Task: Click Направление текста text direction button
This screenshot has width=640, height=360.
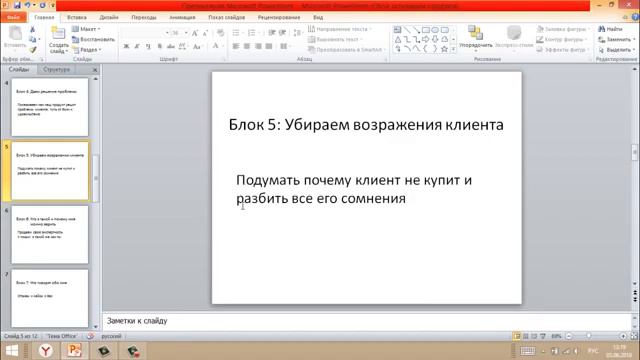Action: pyautogui.click(x=340, y=29)
